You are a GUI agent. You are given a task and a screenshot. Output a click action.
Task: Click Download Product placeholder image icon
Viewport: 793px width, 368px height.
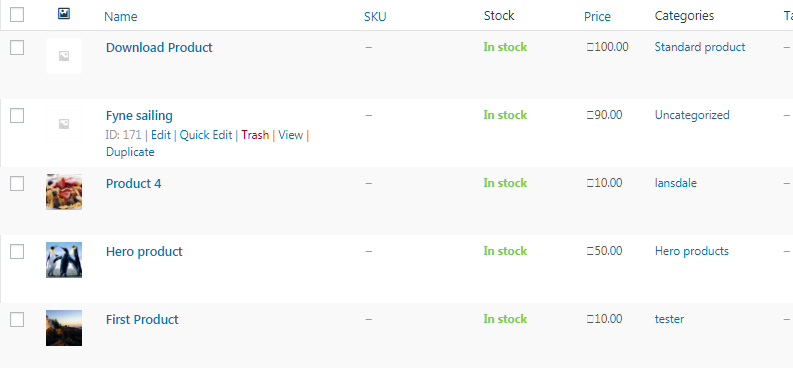[x=64, y=56]
